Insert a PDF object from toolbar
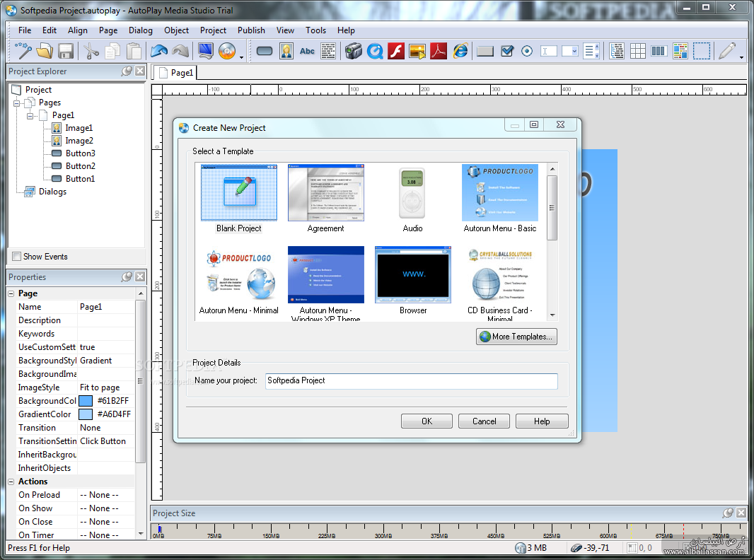The height and width of the screenshot is (560, 754). point(439,50)
